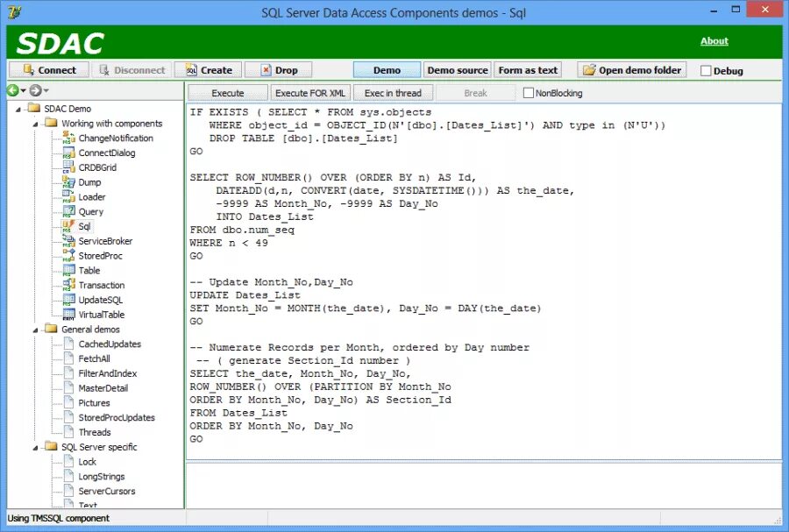
Task: Click the CachedUpdates page icon
Action: (x=69, y=344)
